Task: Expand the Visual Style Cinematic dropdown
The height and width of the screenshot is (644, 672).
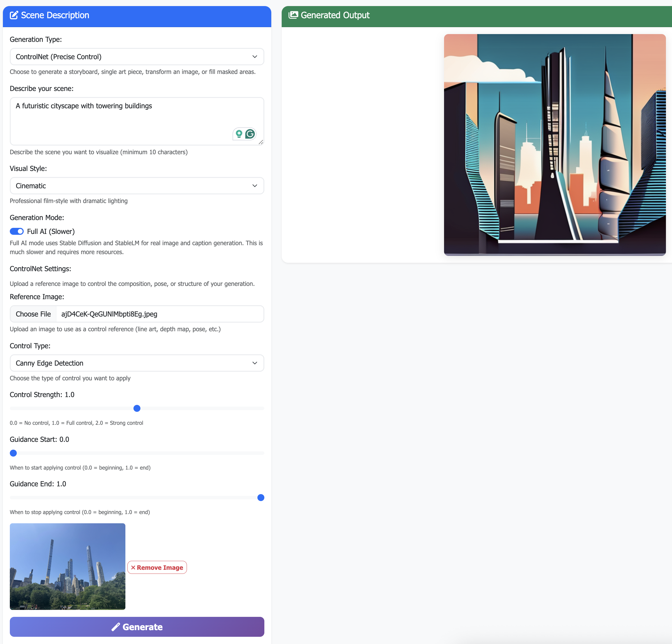Action: (x=137, y=185)
